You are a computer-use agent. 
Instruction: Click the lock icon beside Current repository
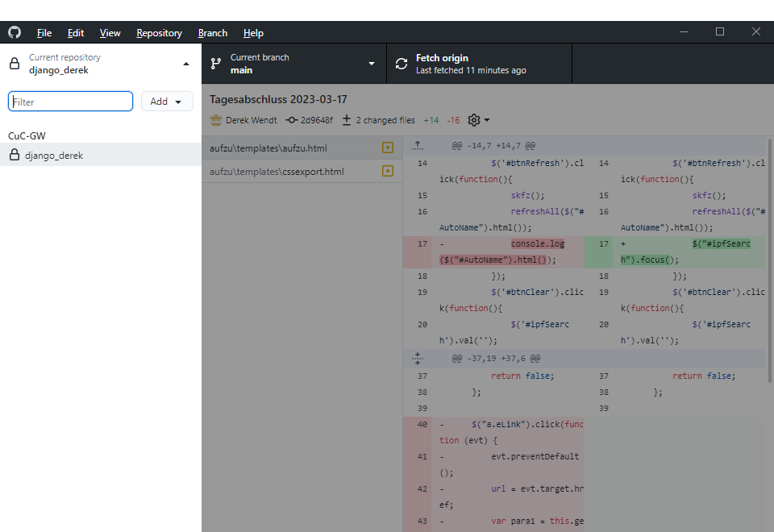(x=15, y=64)
